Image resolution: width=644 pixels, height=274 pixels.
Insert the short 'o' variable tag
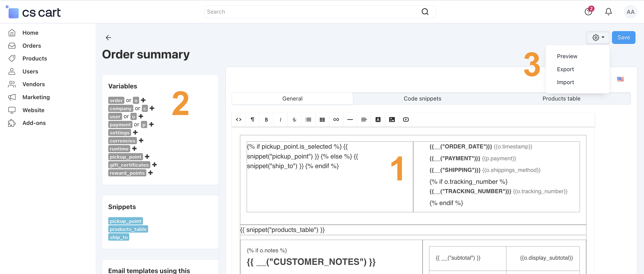136,100
